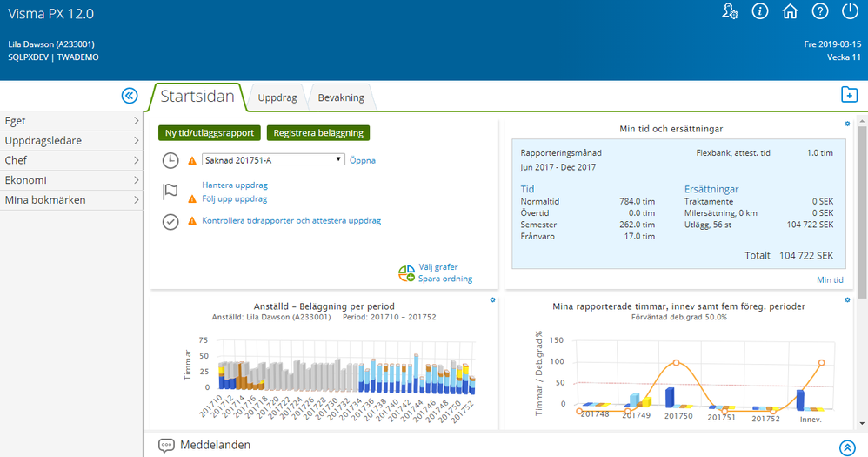Click Lila Dawson (A233001) user name
This screenshot has height=457, width=868.
click(x=51, y=44)
